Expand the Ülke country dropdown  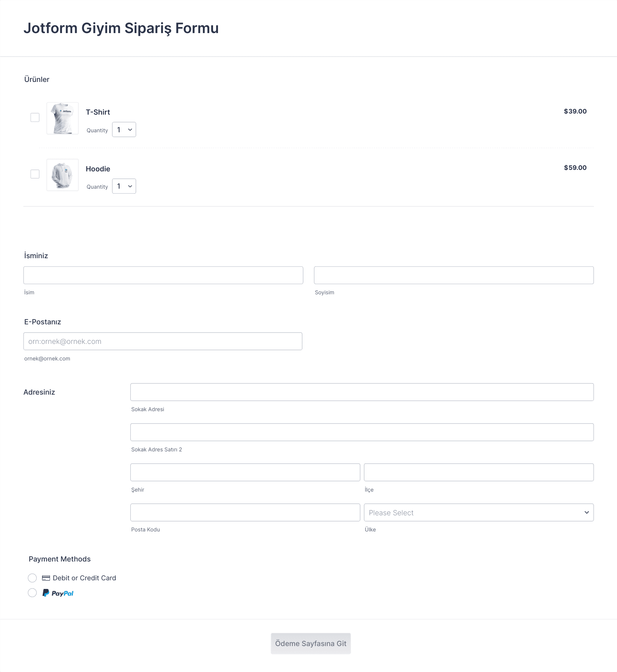(478, 513)
